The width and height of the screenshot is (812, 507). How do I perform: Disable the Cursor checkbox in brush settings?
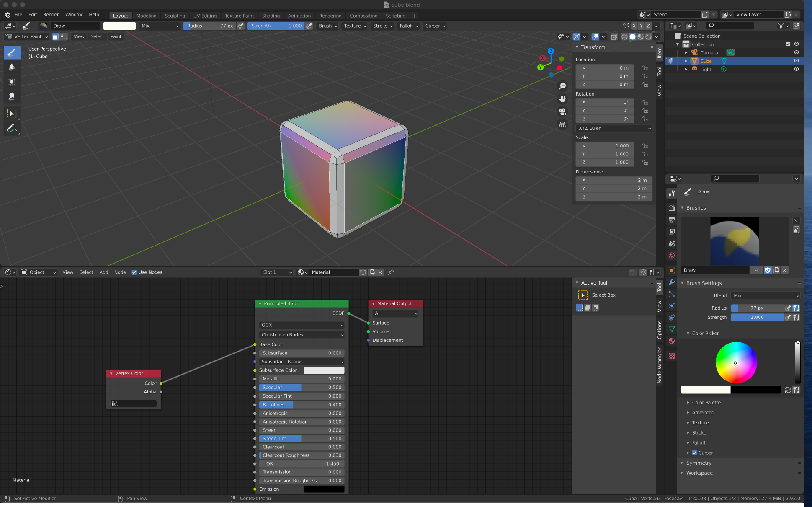coord(694,453)
